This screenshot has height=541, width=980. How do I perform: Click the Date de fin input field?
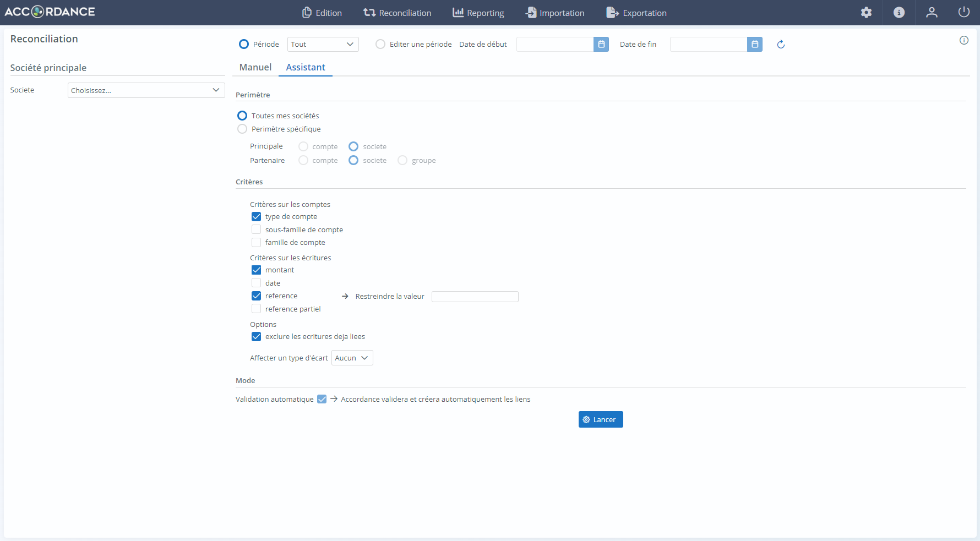coord(709,44)
